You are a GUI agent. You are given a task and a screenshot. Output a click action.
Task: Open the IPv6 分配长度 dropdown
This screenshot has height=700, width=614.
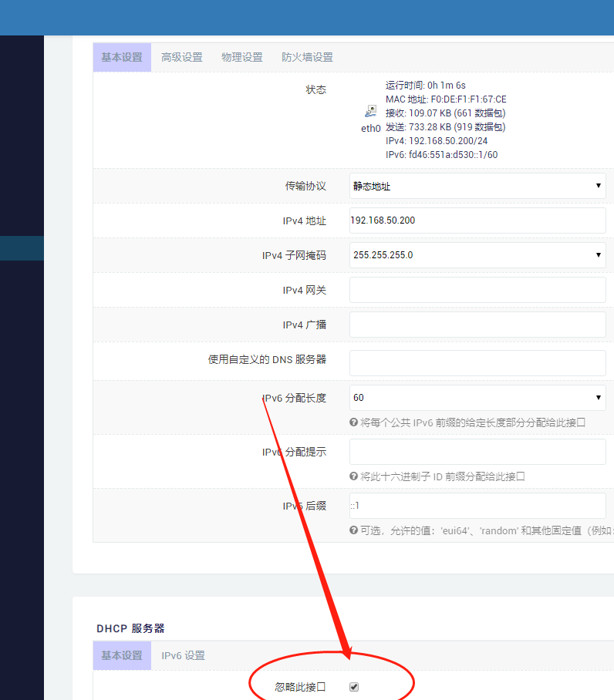pos(477,398)
